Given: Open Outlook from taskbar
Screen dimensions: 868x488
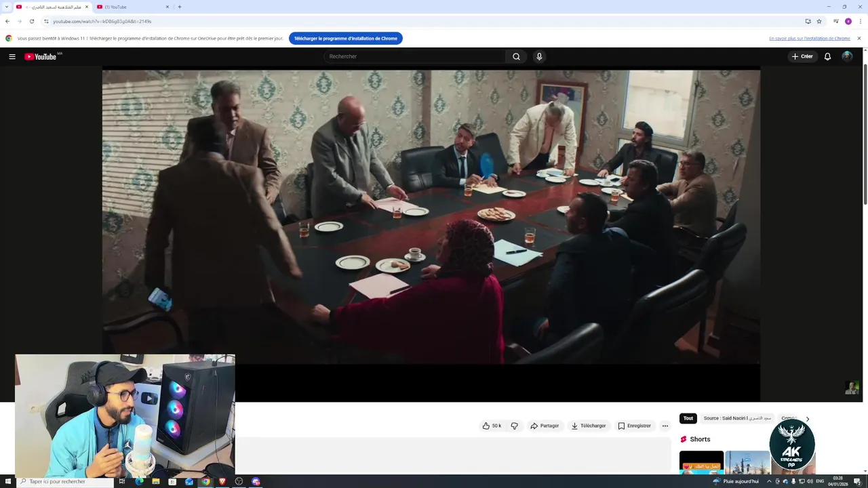Looking at the screenshot, I should (x=189, y=481).
